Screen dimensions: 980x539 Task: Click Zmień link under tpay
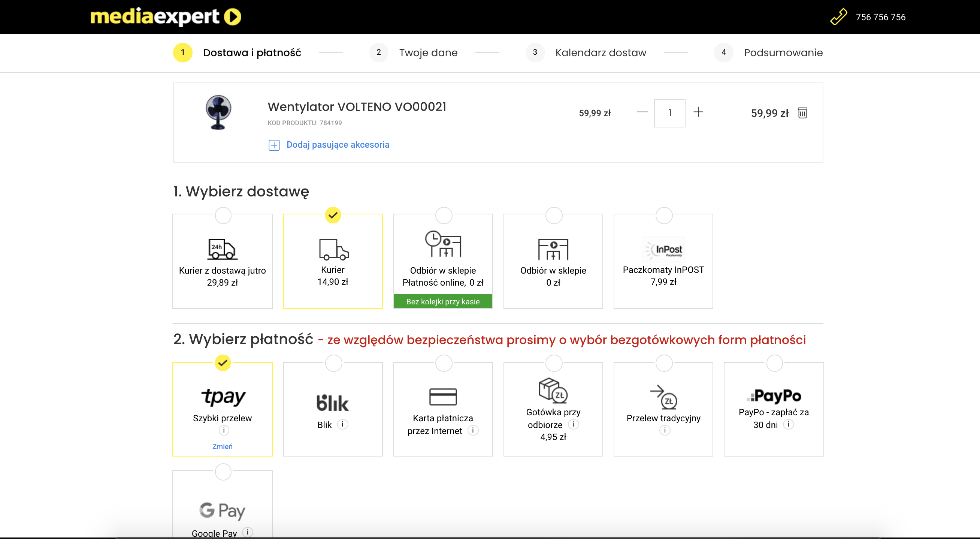click(222, 446)
